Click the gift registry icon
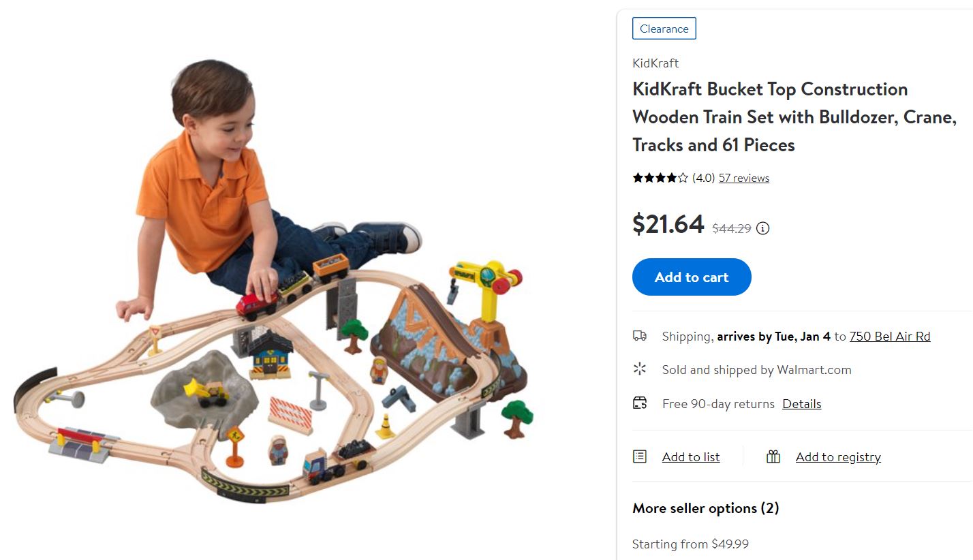Image resolution: width=973 pixels, height=560 pixels. click(x=773, y=456)
